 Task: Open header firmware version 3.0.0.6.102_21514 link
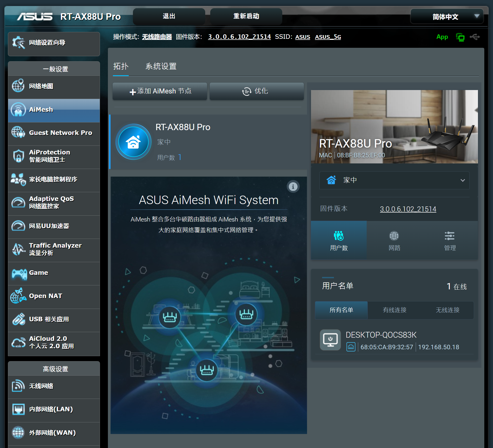[x=240, y=37]
